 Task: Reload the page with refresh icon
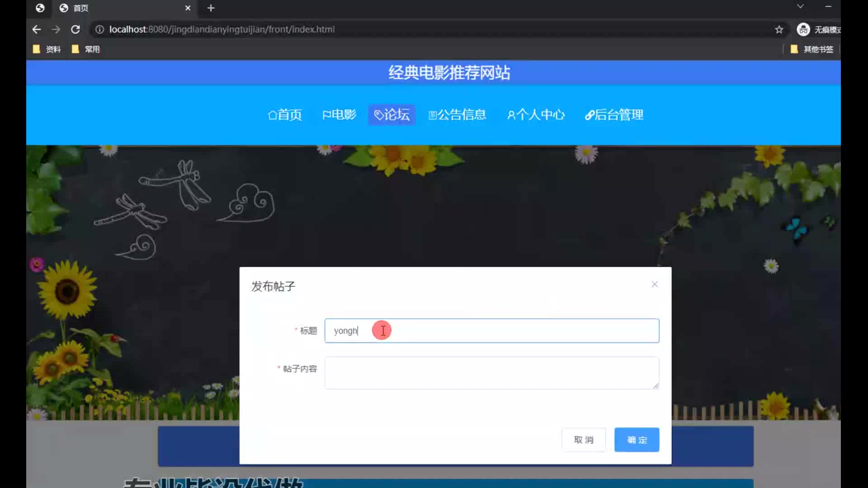75,29
